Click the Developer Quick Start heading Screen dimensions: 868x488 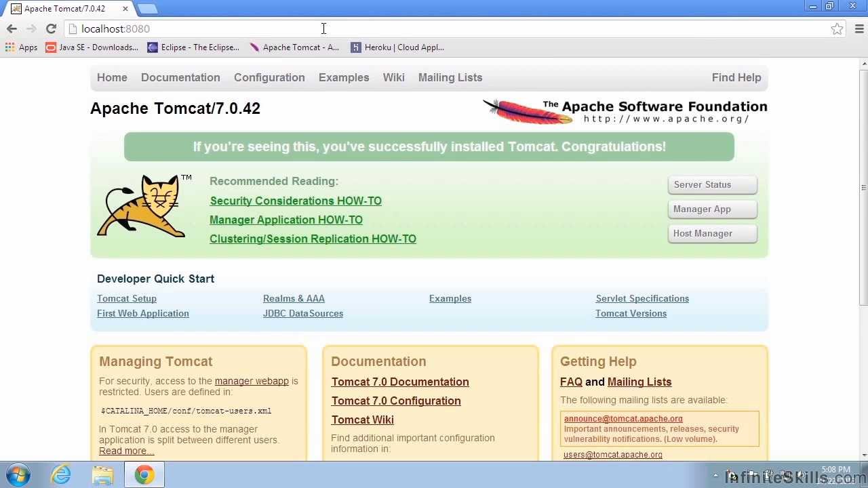(x=155, y=279)
